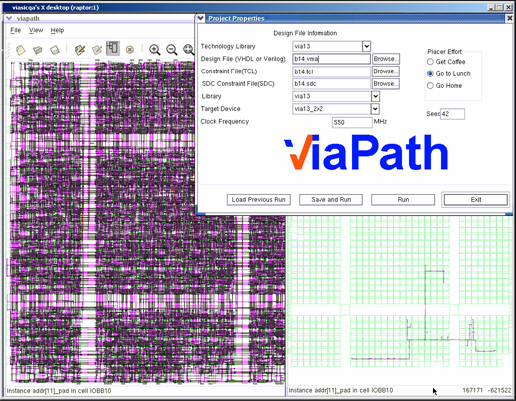Click the zoom out magnifier icon
Screen dimensions: 516x401
tap(172, 50)
